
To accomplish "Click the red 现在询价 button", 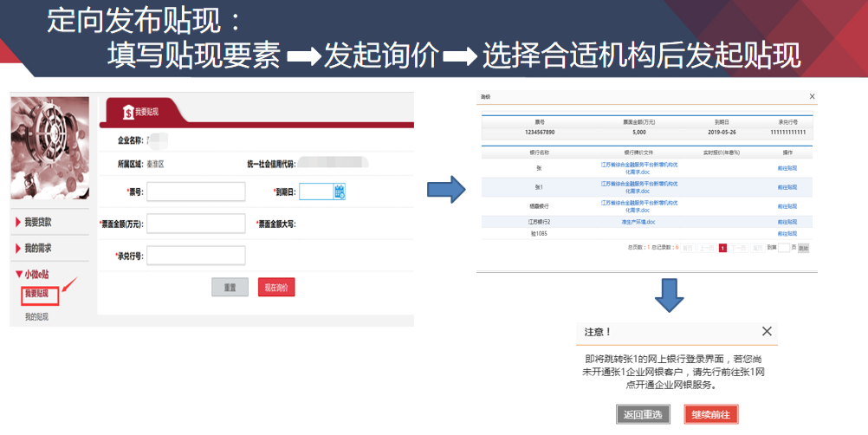I will pos(276,288).
